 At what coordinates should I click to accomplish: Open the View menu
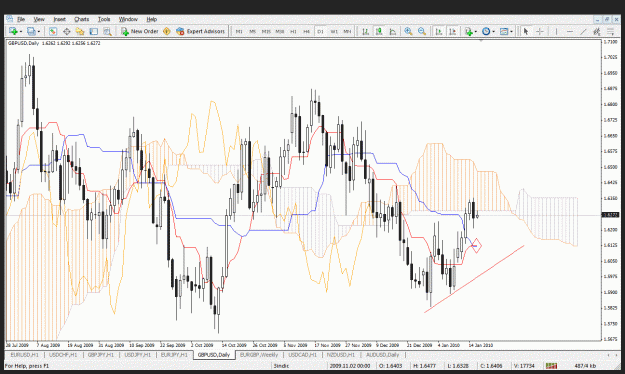click(x=39, y=19)
